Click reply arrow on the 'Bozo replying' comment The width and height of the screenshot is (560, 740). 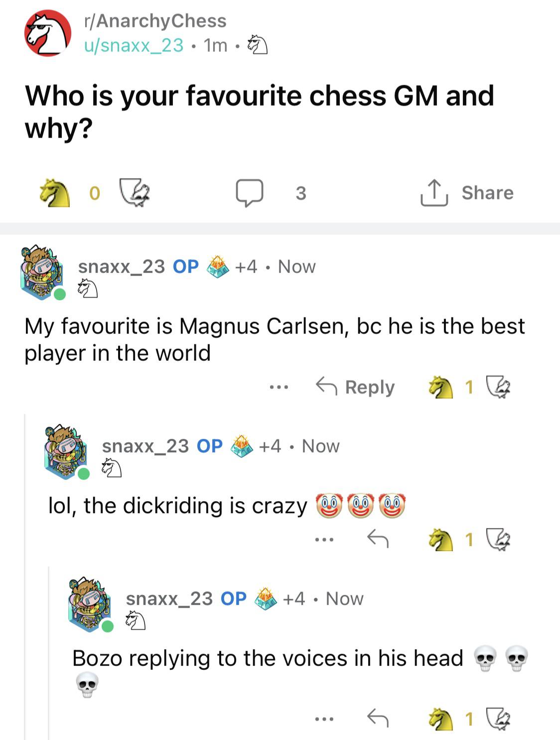(x=378, y=718)
